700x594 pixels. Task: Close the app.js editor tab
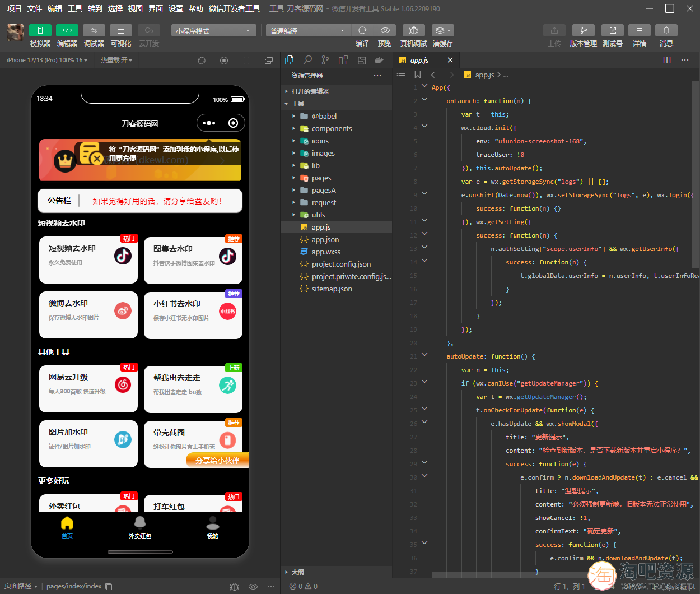tap(450, 60)
